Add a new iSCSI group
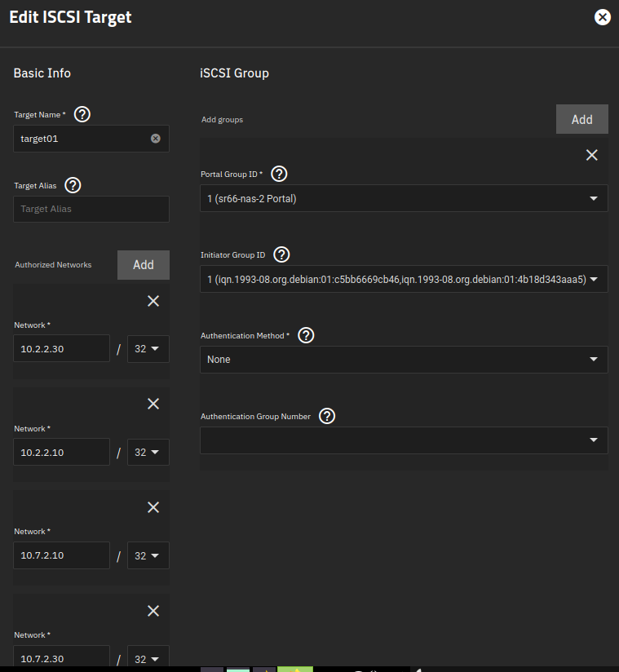This screenshot has width=619, height=672. pos(581,118)
